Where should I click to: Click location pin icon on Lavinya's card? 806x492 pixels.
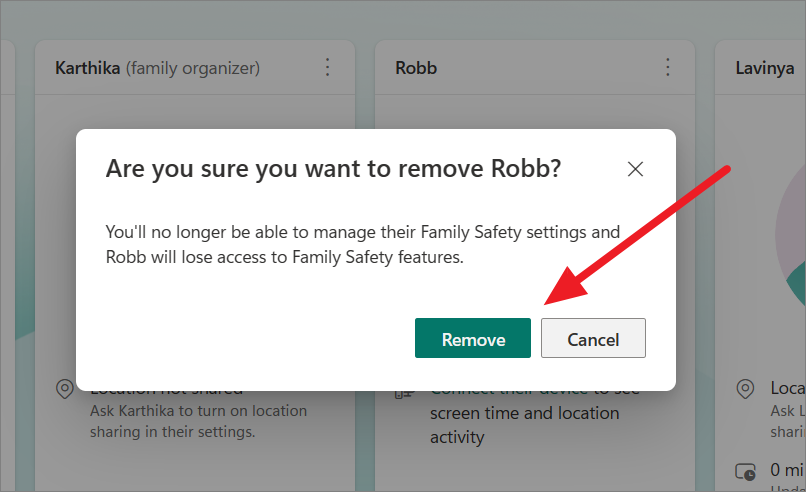pos(745,389)
